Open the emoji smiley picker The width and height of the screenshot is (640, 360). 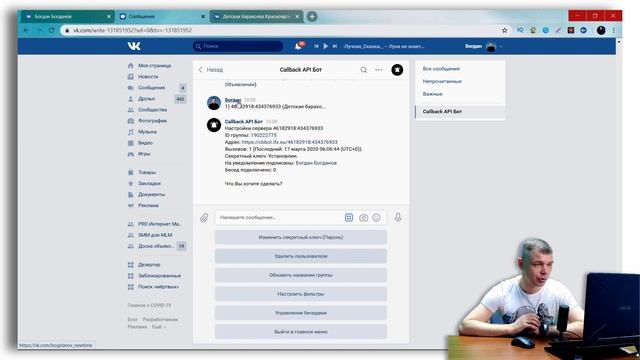[376, 218]
